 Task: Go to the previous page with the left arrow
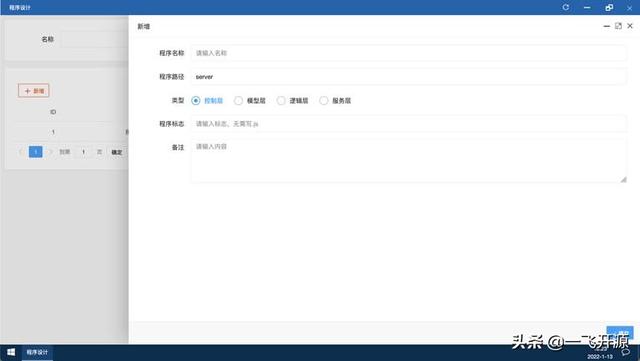coord(21,152)
